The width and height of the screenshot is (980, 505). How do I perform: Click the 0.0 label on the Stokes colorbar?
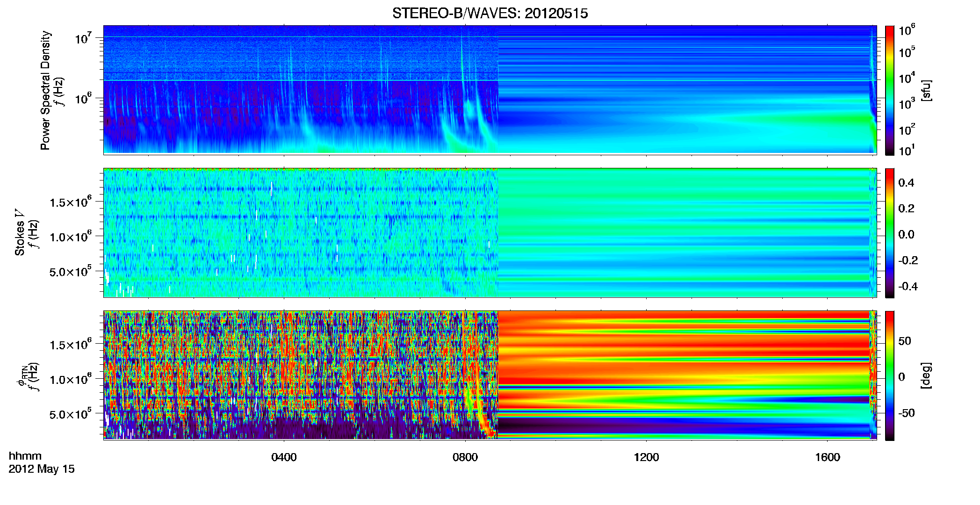point(906,234)
